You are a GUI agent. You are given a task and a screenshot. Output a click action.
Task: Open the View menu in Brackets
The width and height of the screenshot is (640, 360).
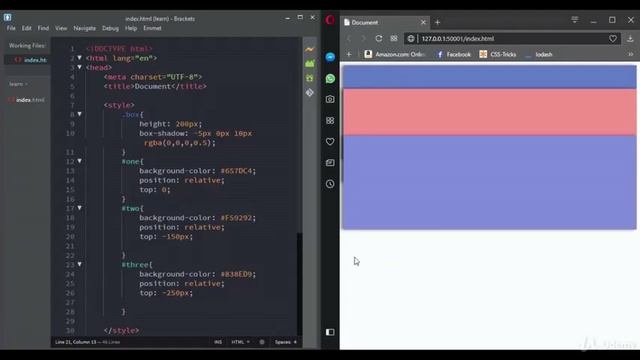pyautogui.click(x=61, y=28)
